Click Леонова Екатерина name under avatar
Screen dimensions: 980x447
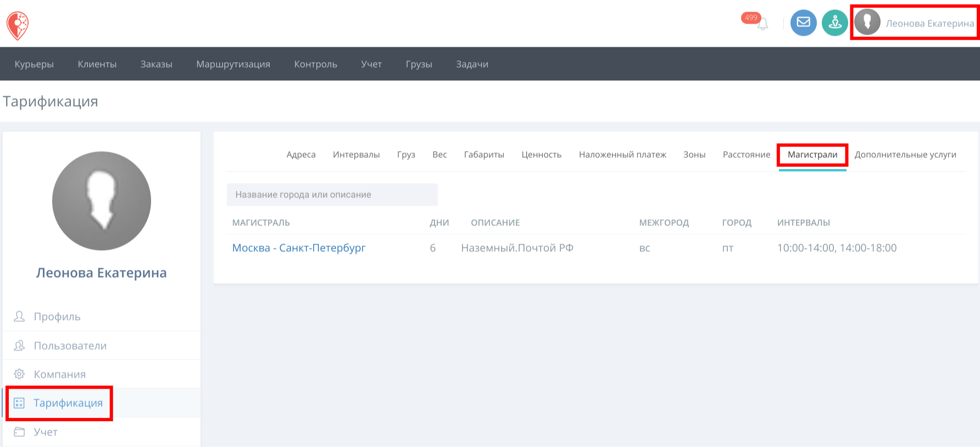click(x=102, y=273)
